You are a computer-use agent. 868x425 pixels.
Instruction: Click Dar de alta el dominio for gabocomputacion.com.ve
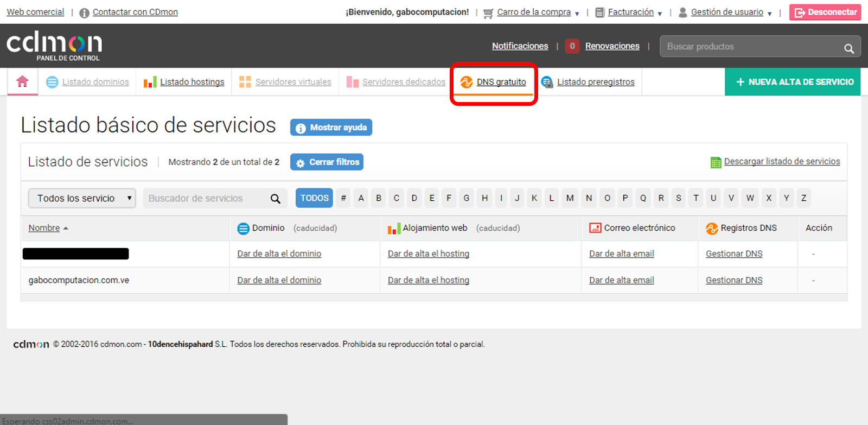tap(279, 280)
